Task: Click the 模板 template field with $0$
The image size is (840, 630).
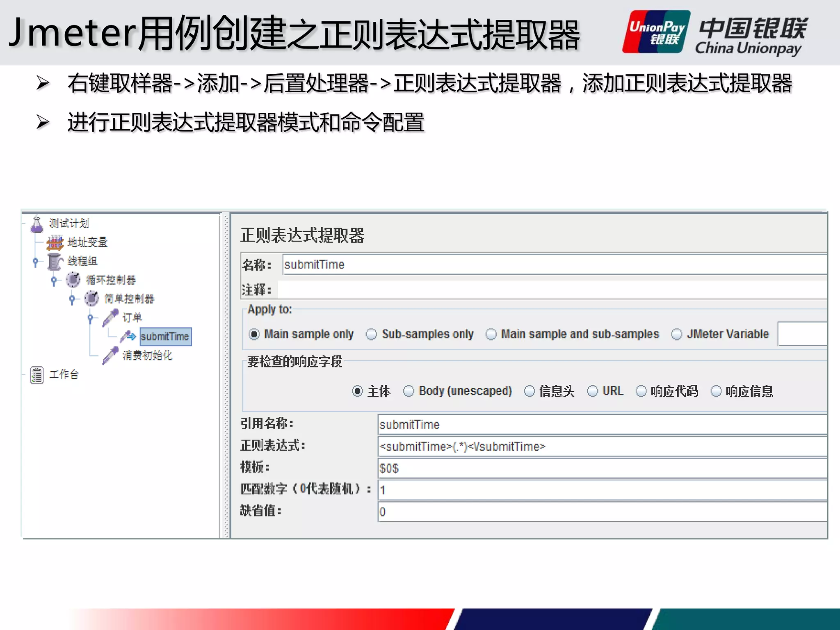Action: click(602, 468)
